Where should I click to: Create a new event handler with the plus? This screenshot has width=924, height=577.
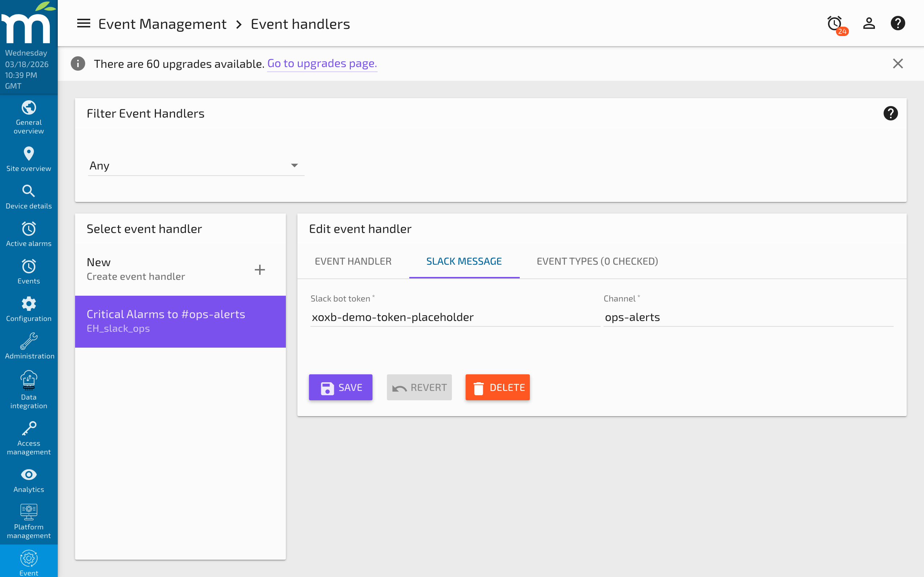(x=260, y=269)
